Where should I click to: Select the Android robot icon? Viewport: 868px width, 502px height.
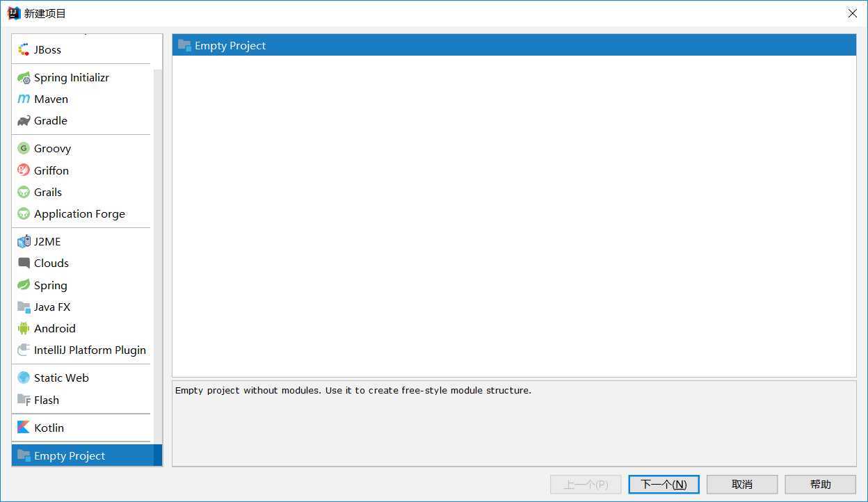[24, 329]
